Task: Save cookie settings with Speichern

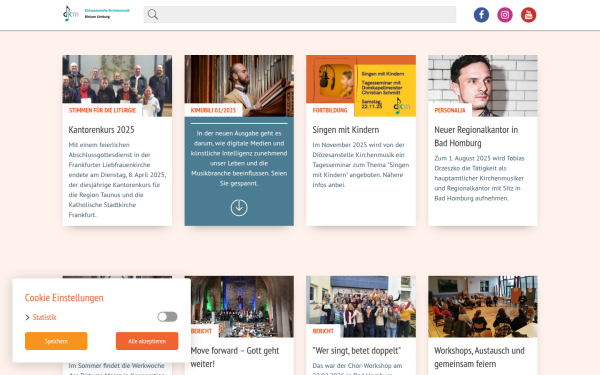Action: [56, 341]
